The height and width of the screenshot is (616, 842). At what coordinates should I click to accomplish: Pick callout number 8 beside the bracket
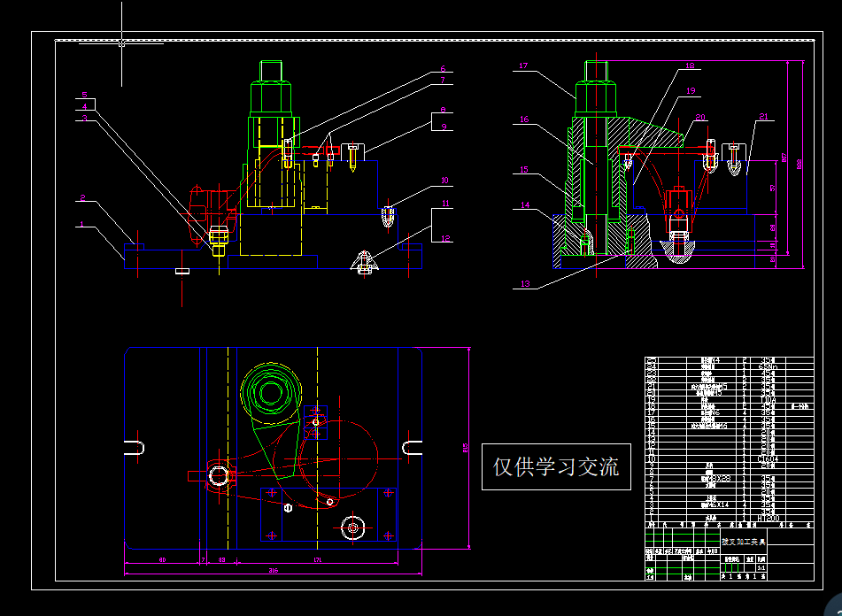point(443,110)
